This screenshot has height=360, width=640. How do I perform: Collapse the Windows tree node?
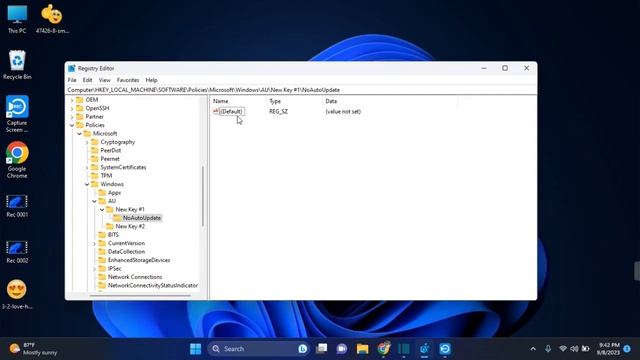(87, 184)
